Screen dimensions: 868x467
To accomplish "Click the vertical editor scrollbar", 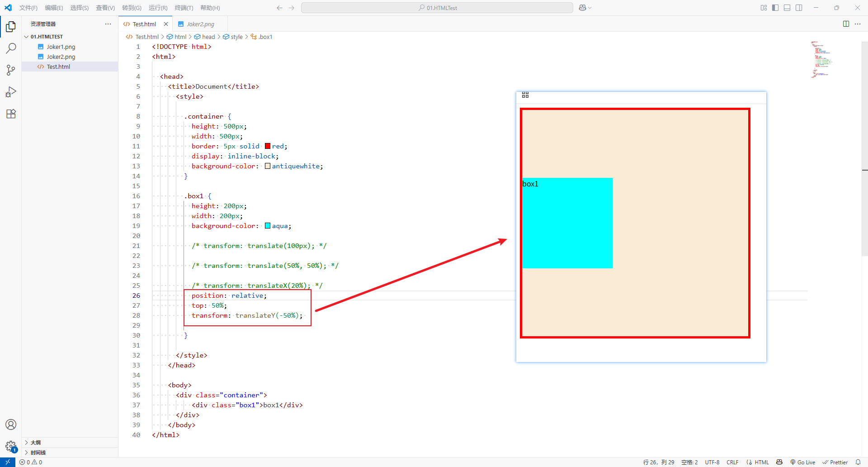I will [x=864, y=149].
